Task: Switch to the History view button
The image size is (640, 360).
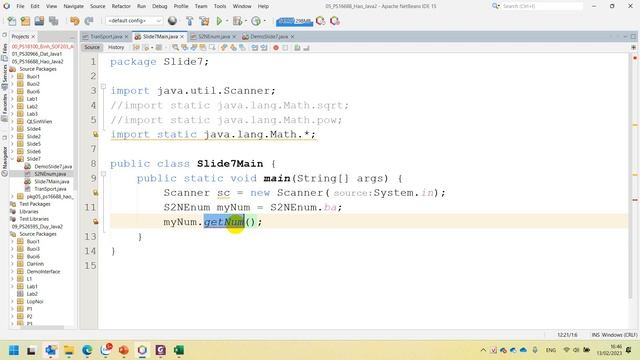Action: (x=116, y=48)
